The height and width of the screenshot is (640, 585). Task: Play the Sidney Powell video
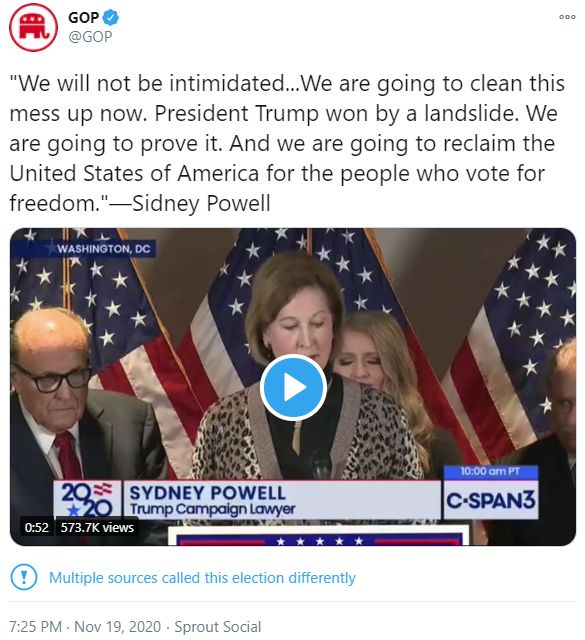click(x=293, y=387)
